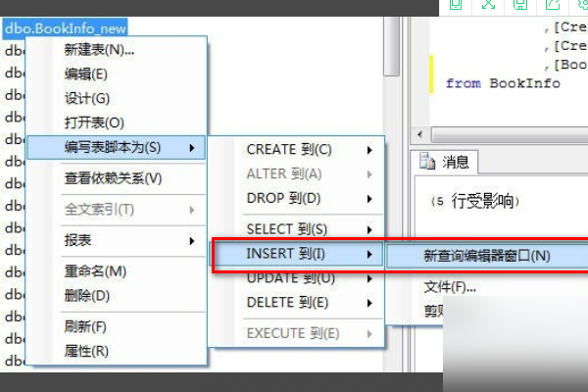Click the 'from BookInfo' line in editor
Viewport: 588px width, 392px height.
point(503,83)
